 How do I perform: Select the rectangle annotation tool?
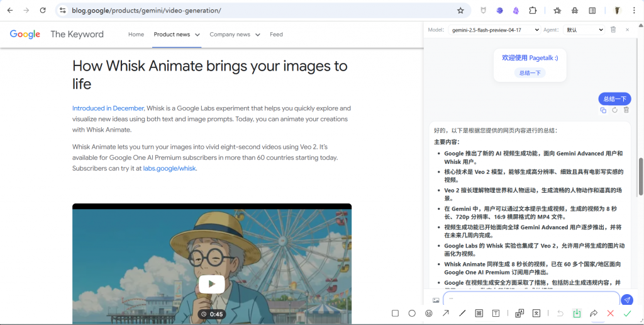[395, 314]
